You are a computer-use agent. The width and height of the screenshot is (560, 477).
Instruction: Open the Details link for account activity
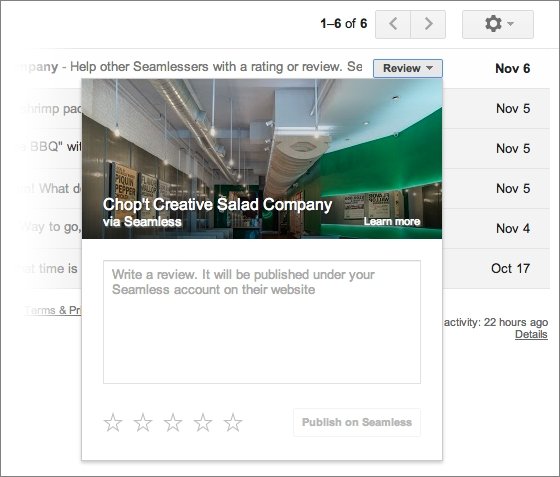tap(531, 335)
